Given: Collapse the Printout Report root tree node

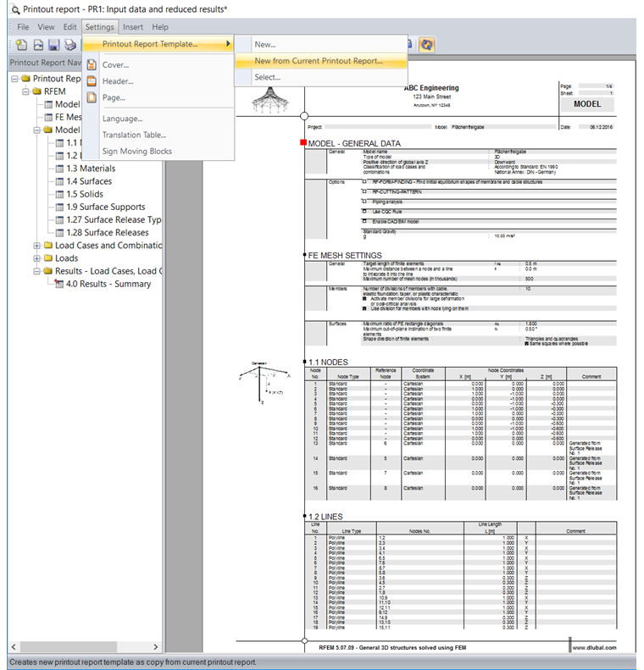Looking at the screenshot, I should point(15,79).
